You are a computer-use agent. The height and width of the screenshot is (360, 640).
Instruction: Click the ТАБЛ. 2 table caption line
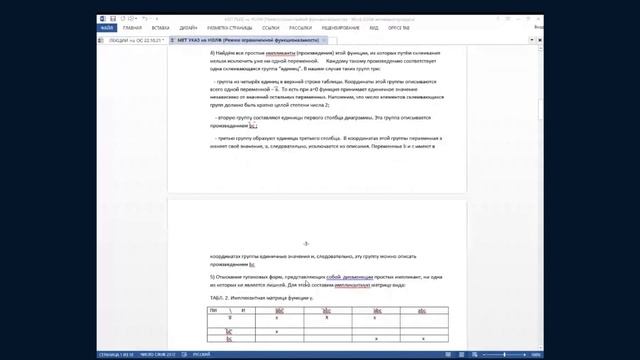coord(262,298)
